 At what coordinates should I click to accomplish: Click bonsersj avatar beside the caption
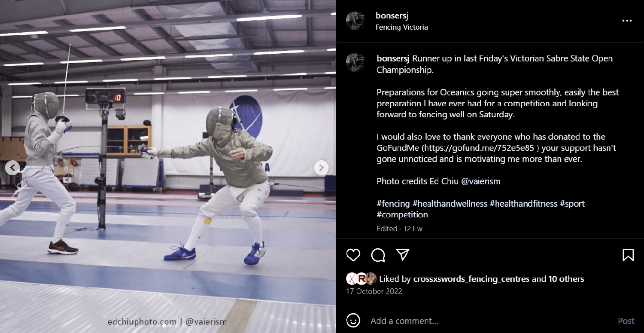tap(355, 63)
